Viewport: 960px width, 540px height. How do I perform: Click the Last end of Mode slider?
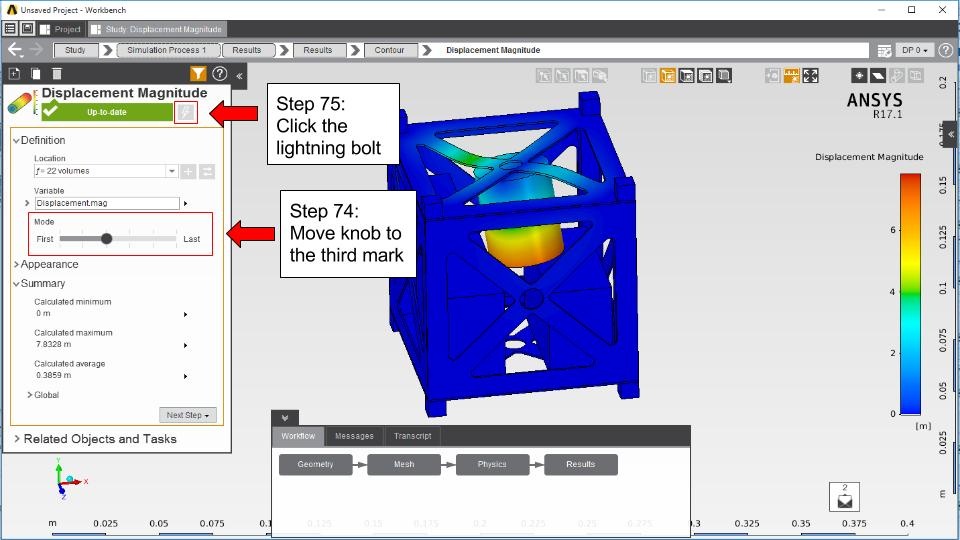coord(191,239)
